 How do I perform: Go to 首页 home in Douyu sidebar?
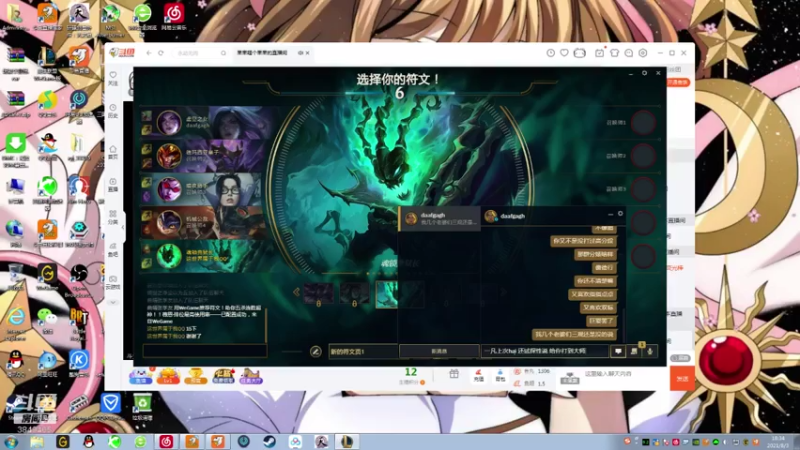113,152
